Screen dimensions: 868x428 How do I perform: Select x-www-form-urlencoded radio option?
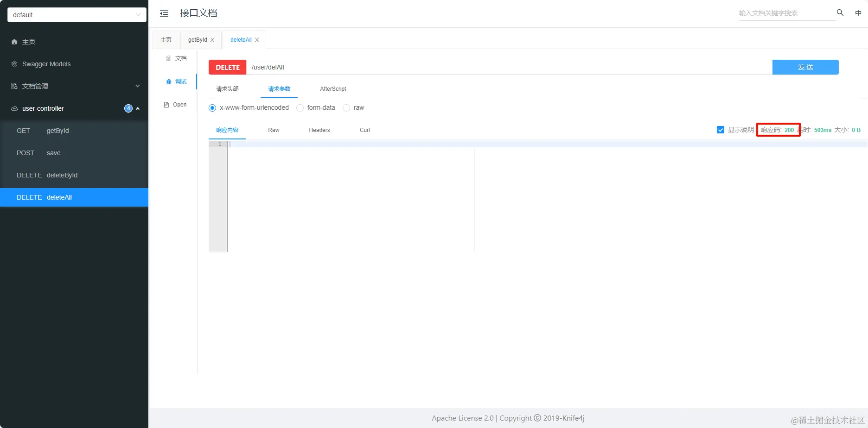point(212,108)
